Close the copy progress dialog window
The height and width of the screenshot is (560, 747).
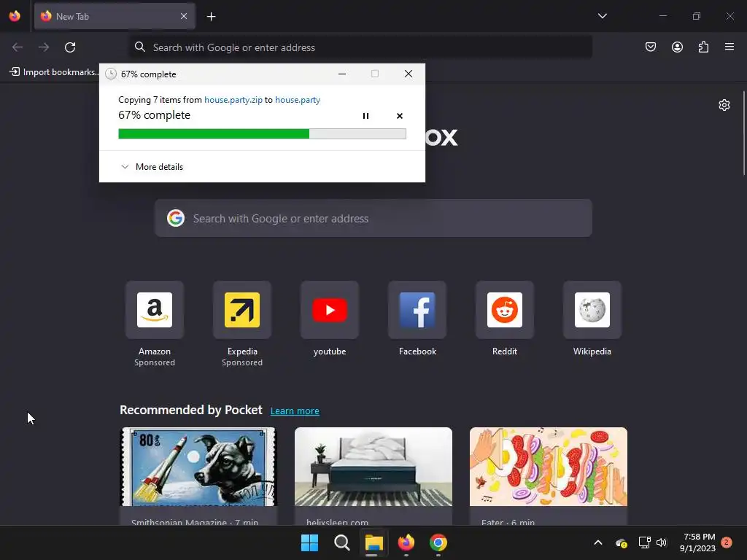[409, 74]
